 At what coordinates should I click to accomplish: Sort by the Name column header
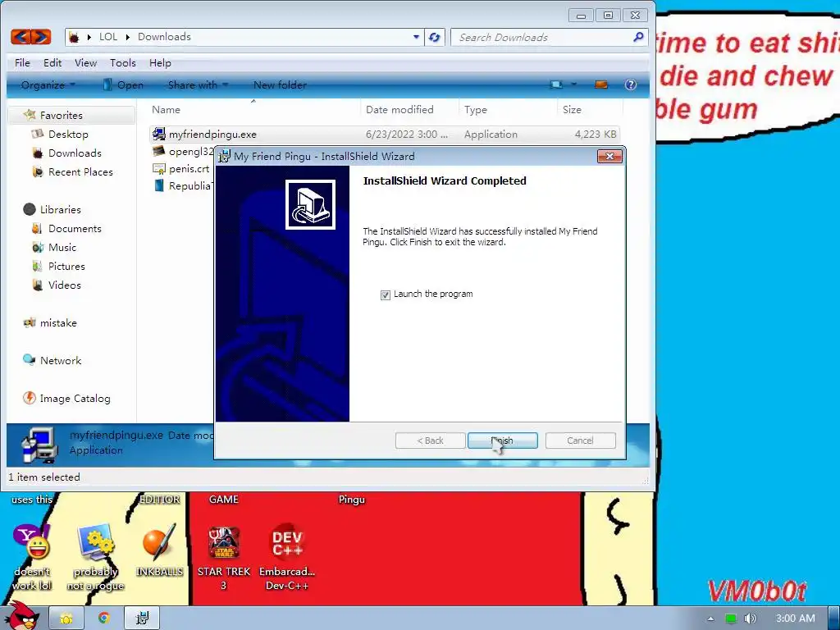253,109
